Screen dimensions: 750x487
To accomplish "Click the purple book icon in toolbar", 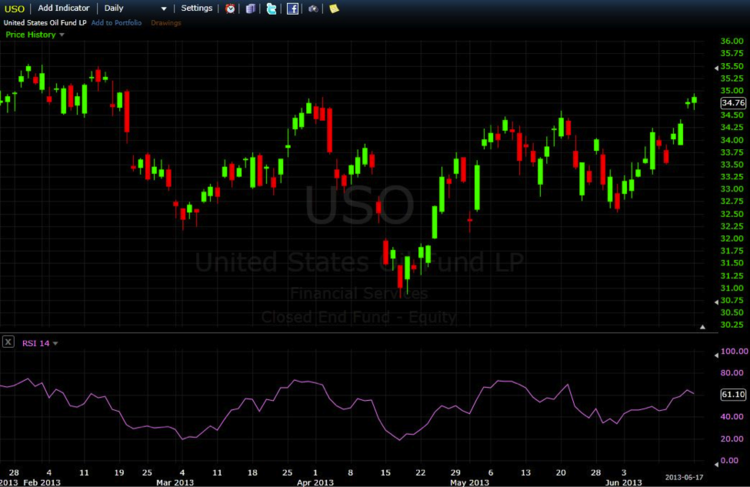I will (x=250, y=8).
